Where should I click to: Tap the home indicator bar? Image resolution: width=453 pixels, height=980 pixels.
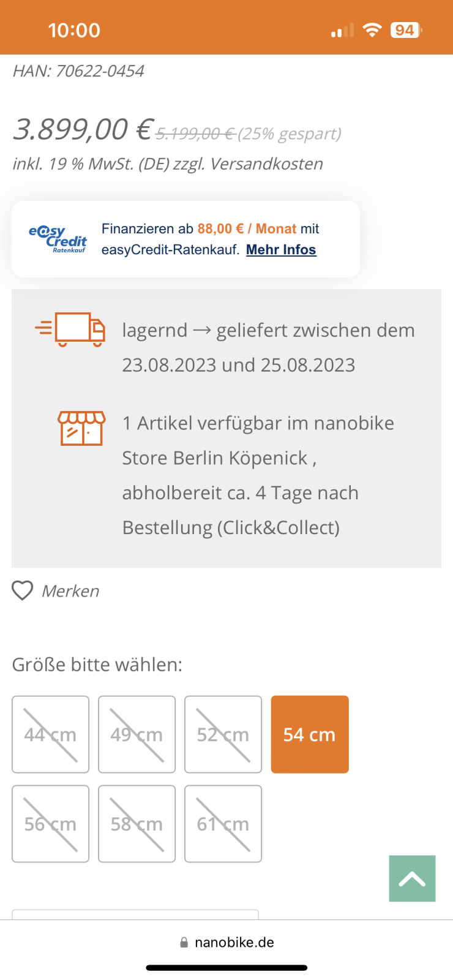click(226, 968)
